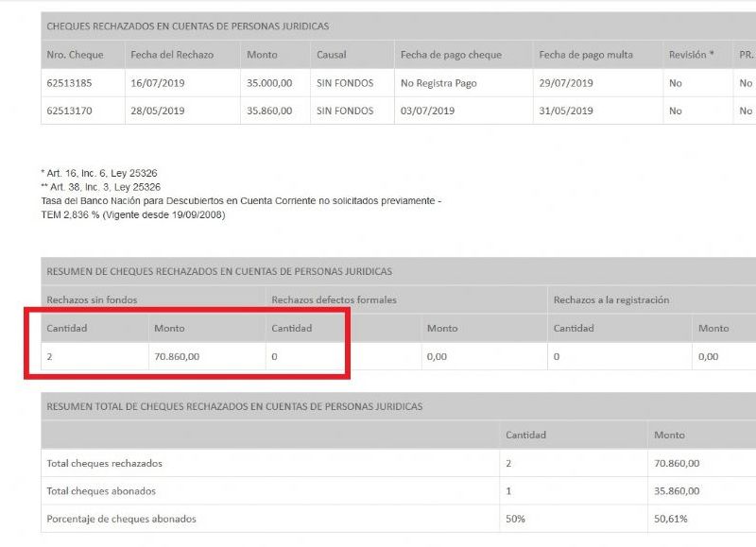
Task: Select the 'No Registra Pago' cell
Action: [438, 83]
